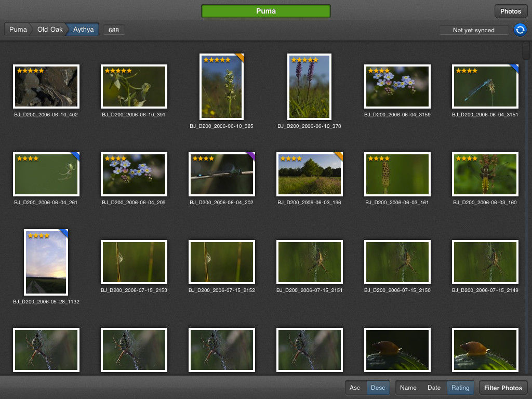Switch sort order to Desc
Screen dimensions: 532x399
coord(378,388)
